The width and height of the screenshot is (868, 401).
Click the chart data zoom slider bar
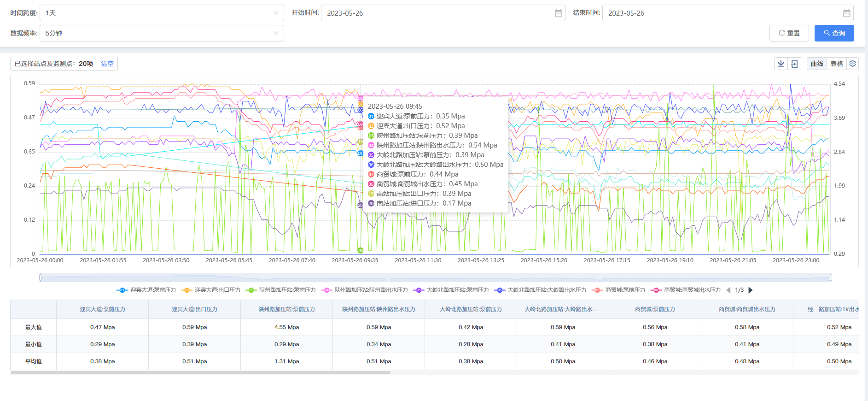(435, 277)
